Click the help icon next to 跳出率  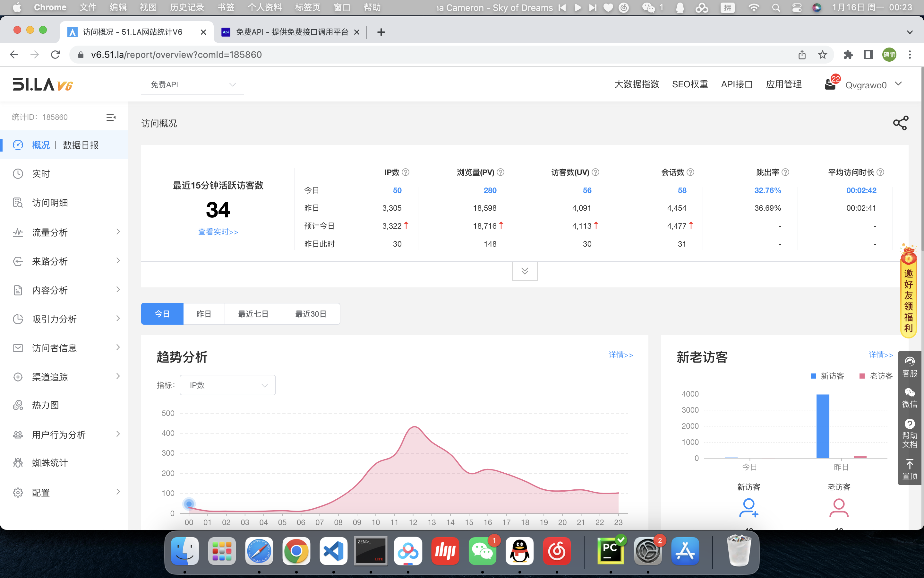(x=785, y=172)
